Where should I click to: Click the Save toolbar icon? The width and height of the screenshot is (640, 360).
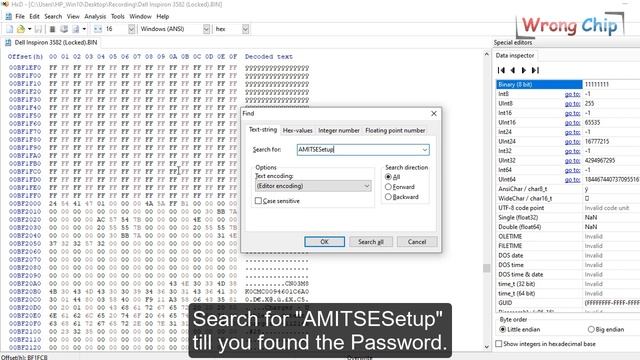[x=38, y=29]
